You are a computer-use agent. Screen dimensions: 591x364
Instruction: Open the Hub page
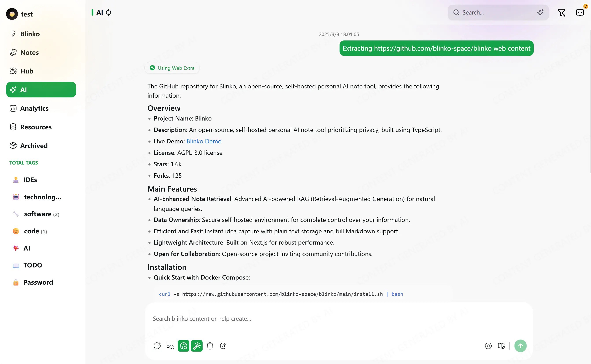pyautogui.click(x=41, y=71)
